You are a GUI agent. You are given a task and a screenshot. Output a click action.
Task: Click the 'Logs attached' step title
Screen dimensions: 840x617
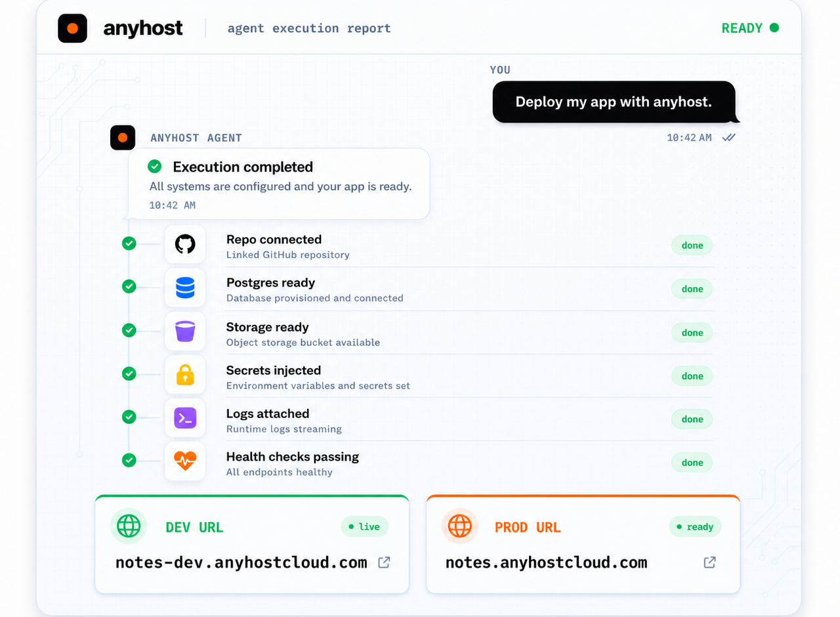coord(268,414)
